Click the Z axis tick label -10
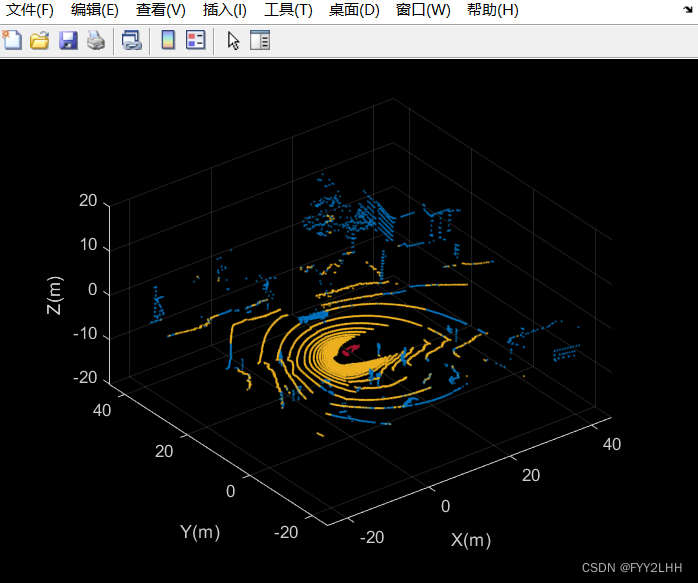Viewport: 698px width, 583px height. 85,333
